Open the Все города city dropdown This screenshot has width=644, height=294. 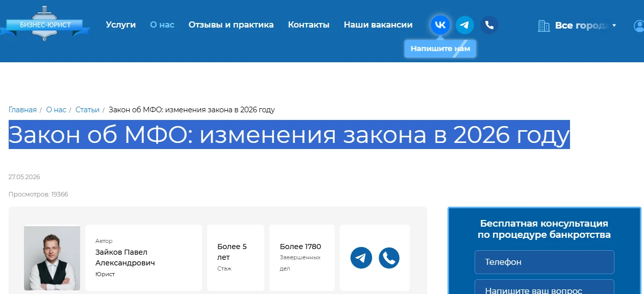click(x=585, y=26)
